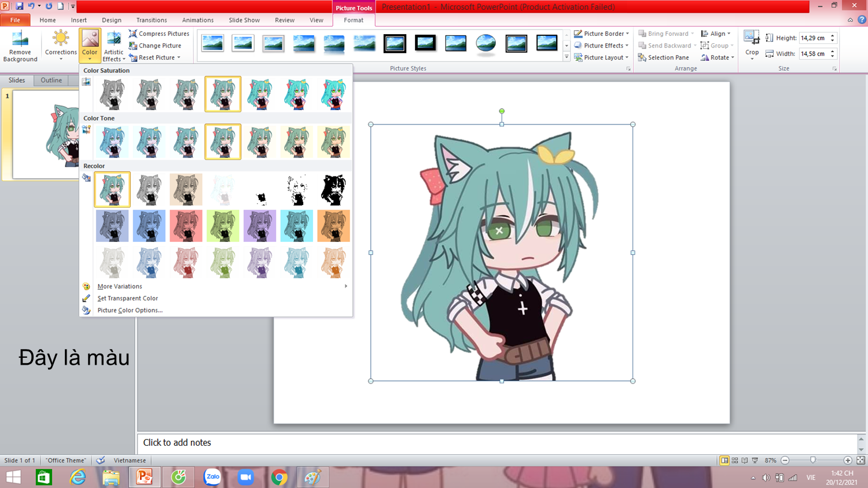Click the rotation handle above the picture
The image size is (868, 488).
tap(502, 111)
